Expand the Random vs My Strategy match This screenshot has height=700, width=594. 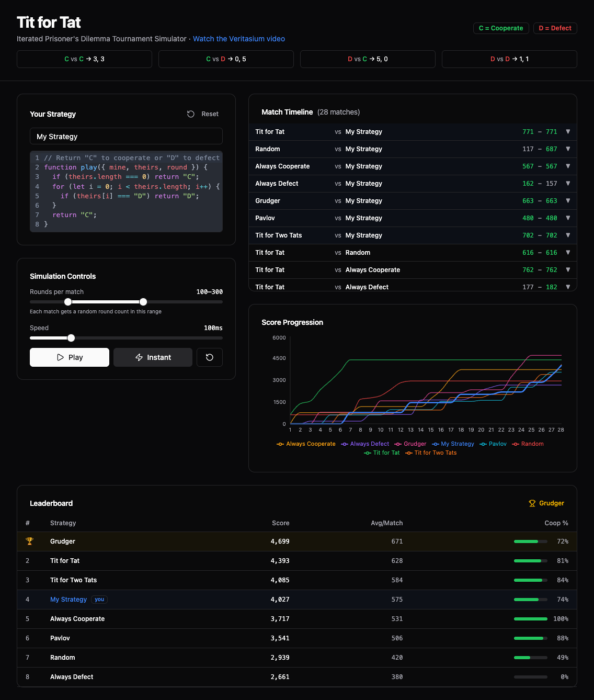[568, 149]
